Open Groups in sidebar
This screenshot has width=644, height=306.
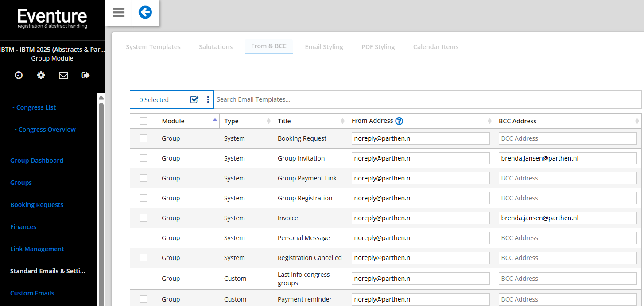pyautogui.click(x=21, y=183)
